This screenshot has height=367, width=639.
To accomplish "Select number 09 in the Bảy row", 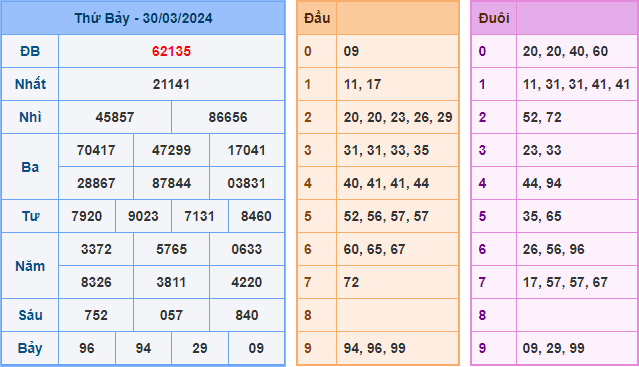I will tap(256, 348).
